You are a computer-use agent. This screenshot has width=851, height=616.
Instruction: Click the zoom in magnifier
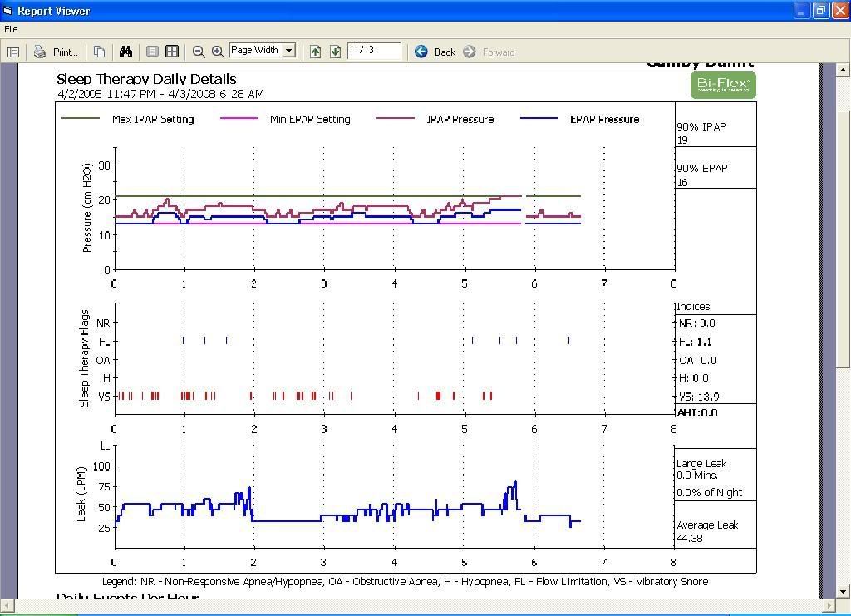coord(218,52)
